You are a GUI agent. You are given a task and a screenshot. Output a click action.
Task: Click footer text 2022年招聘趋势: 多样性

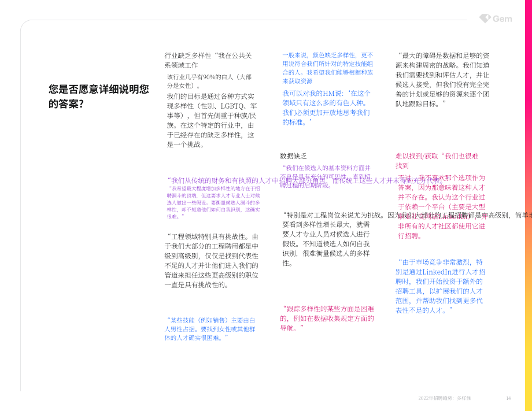tap(445, 398)
